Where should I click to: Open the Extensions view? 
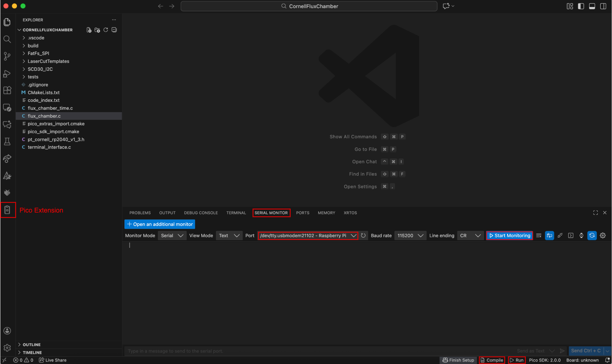(7, 90)
